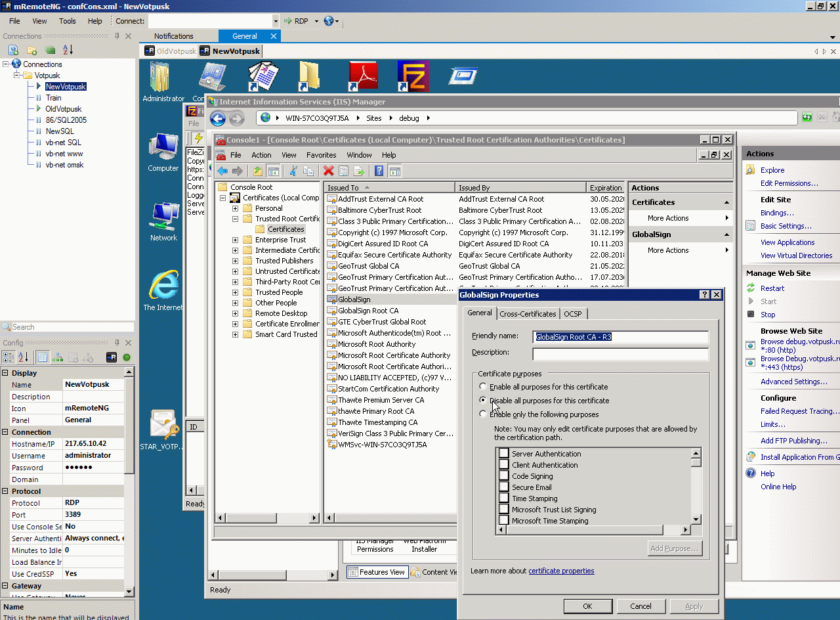Open the Action menu in MMC console
Screen dimensions: 840x620
click(261, 155)
